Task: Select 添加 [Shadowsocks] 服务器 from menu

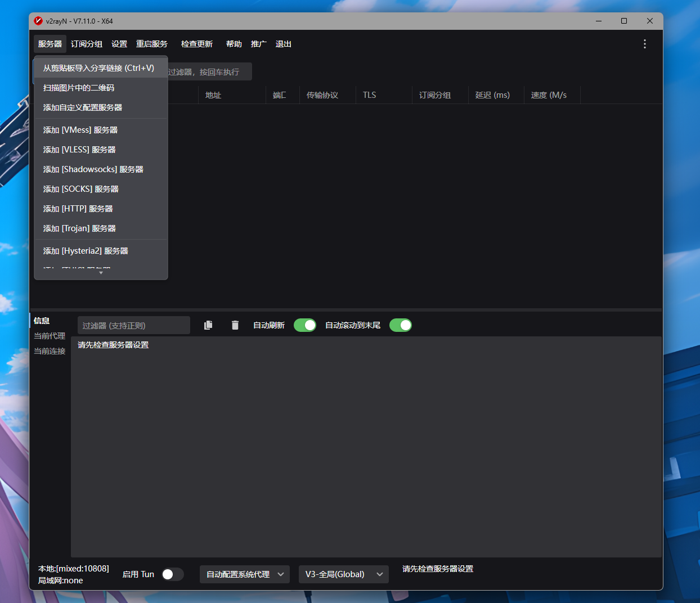Action: (x=93, y=169)
